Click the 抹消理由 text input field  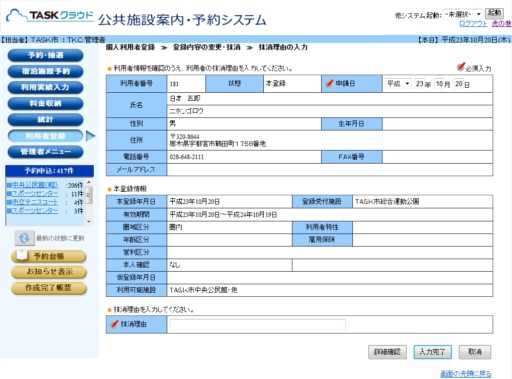pyautogui.click(x=258, y=324)
